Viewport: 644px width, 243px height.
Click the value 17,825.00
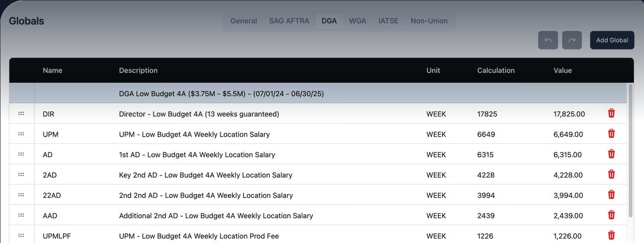569,114
